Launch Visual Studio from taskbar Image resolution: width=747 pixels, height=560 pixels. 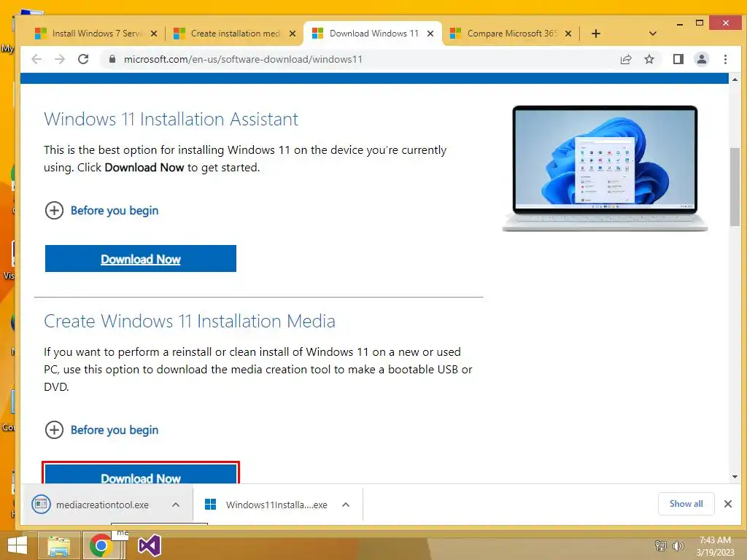[x=149, y=545]
